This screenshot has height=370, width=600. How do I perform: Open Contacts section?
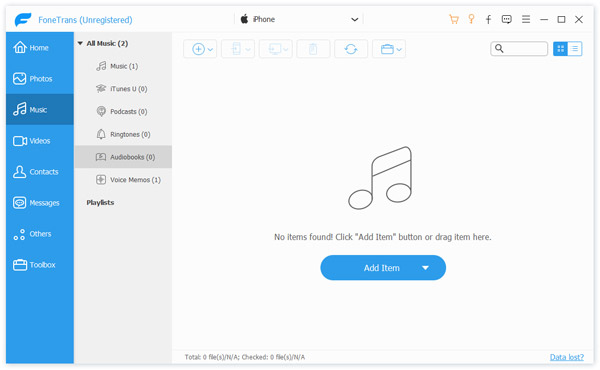click(x=39, y=172)
